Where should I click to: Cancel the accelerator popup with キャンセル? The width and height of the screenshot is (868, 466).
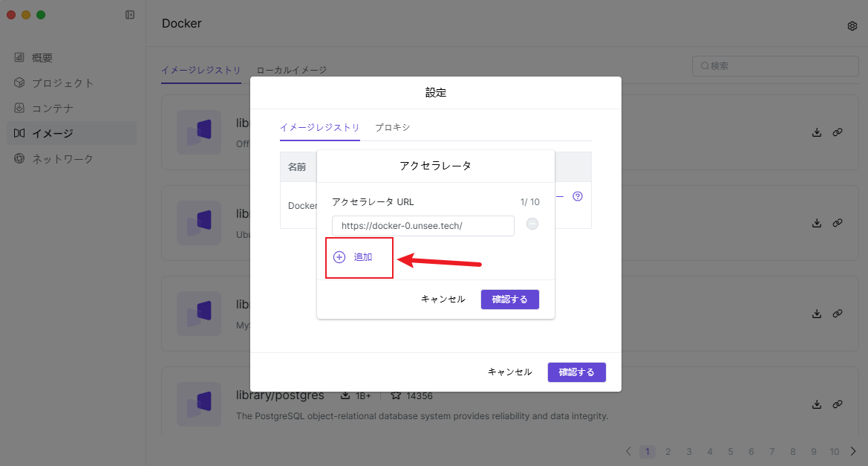pos(443,300)
